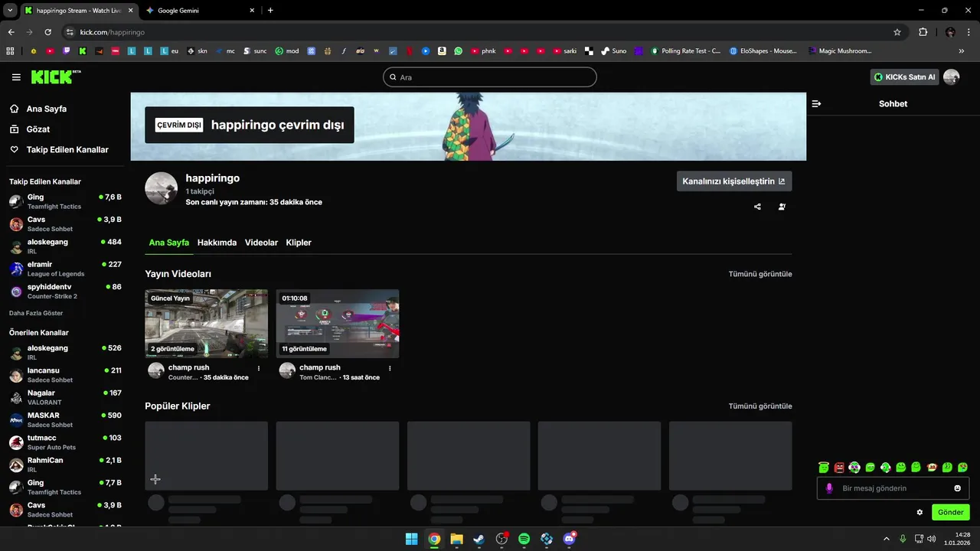
Task: Open the Kick hamburger menu
Action: (16, 77)
